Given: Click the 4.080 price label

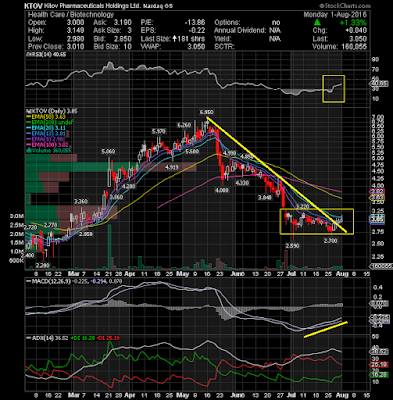Looking at the screenshot, I should (221, 190).
